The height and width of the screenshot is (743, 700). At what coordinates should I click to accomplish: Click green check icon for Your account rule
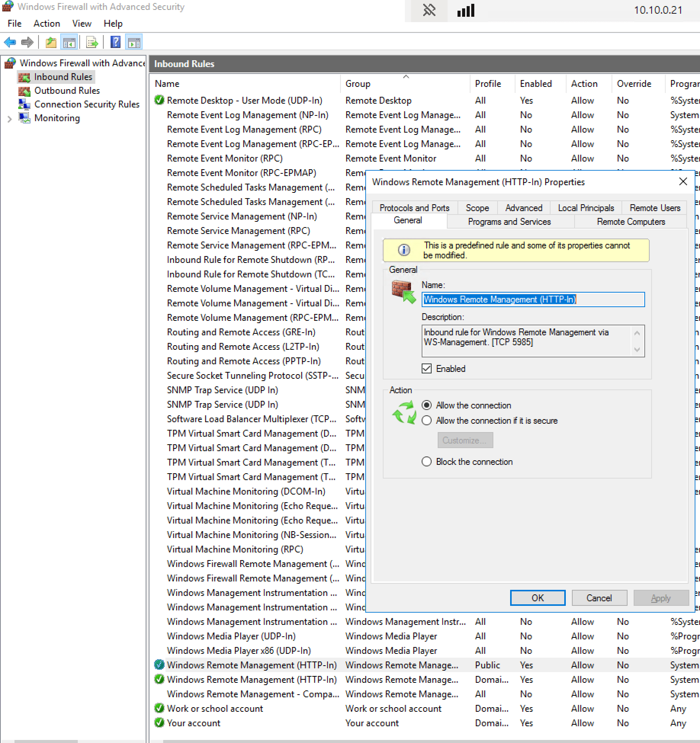pos(159,723)
